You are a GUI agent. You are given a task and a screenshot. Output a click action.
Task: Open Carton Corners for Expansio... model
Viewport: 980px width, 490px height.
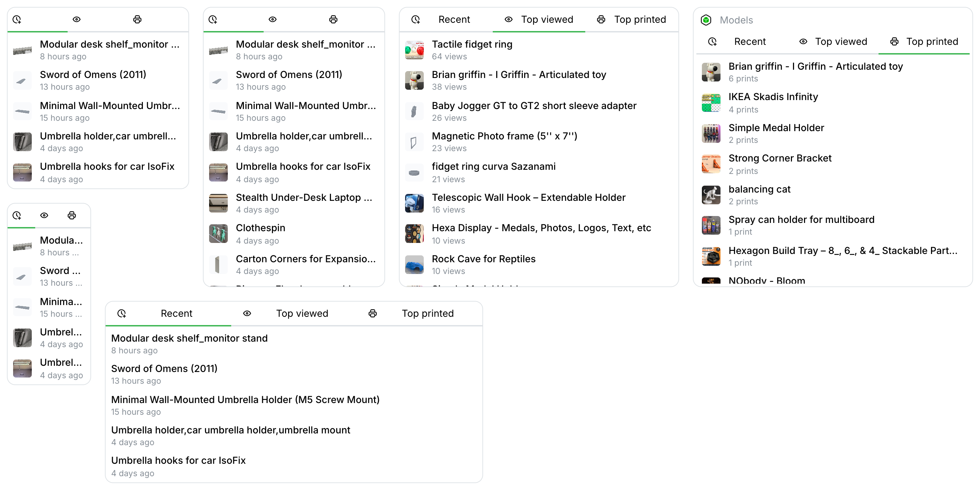(294, 265)
